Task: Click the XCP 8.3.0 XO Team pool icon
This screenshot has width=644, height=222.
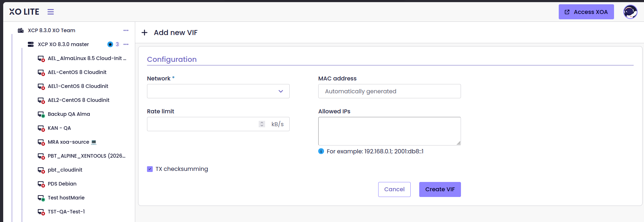Action: point(21,30)
